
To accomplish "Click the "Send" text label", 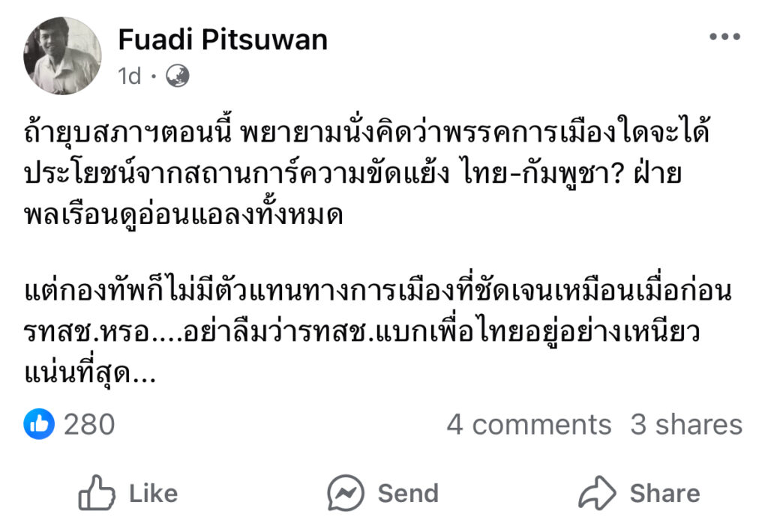I will pyautogui.click(x=407, y=493).
